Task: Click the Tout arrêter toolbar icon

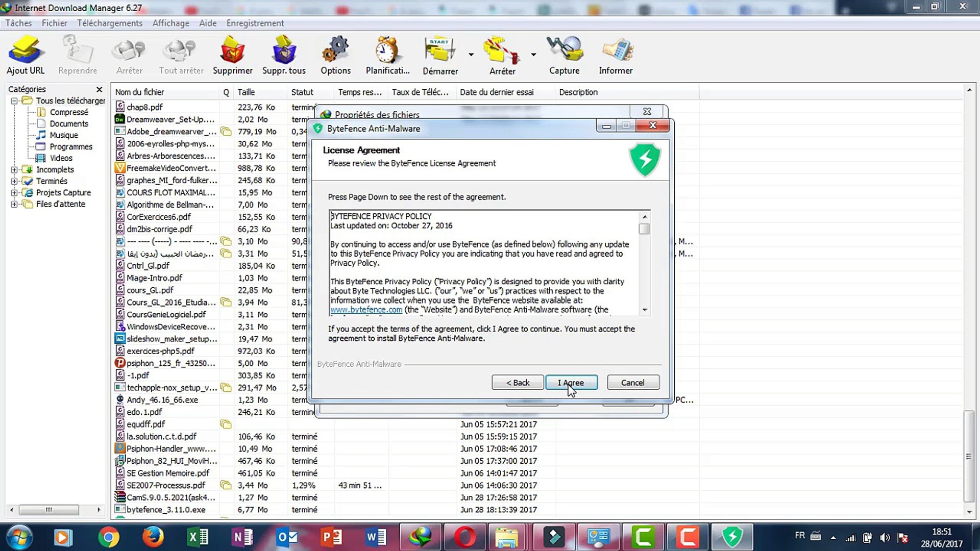Action: (181, 55)
